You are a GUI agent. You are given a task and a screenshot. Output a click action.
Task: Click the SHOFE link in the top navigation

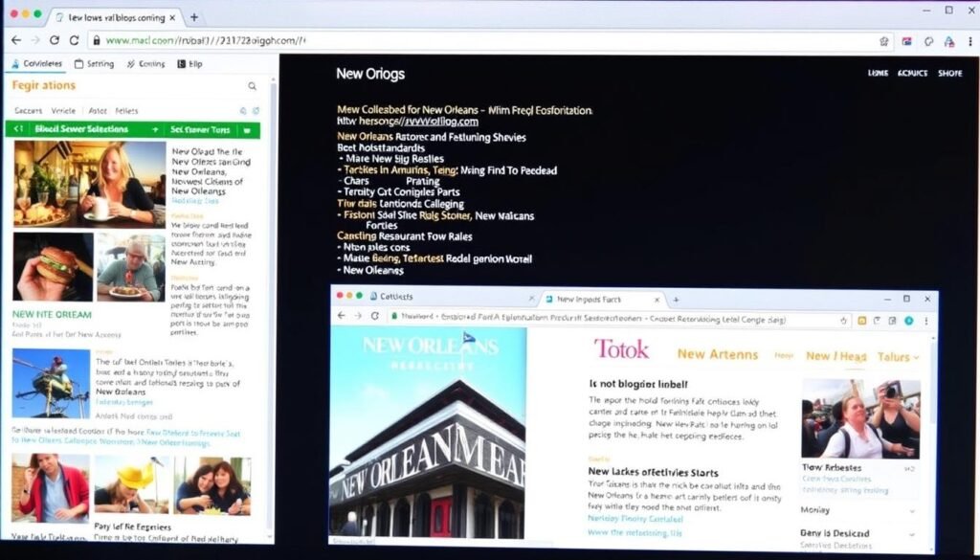click(x=949, y=73)
